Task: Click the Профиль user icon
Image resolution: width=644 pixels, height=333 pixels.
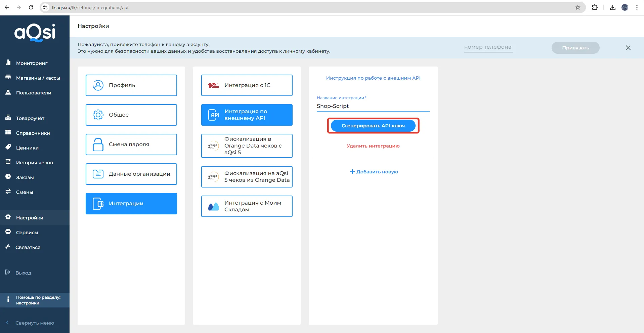Action: pos(98,85)
